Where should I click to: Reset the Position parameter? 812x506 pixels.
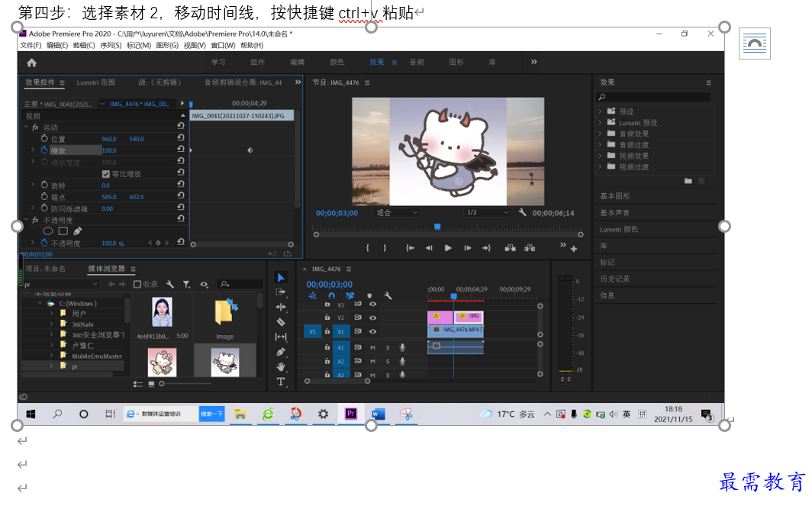pos(181,138)
